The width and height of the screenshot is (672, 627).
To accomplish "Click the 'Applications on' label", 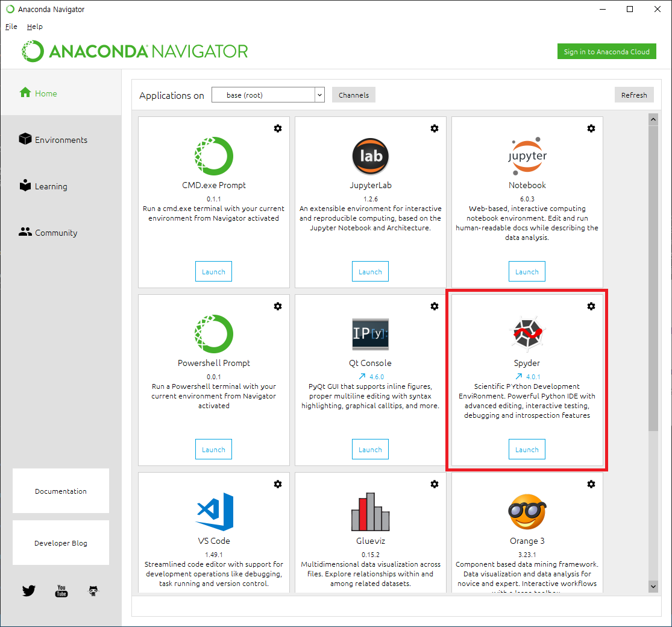I will (171, 96).
